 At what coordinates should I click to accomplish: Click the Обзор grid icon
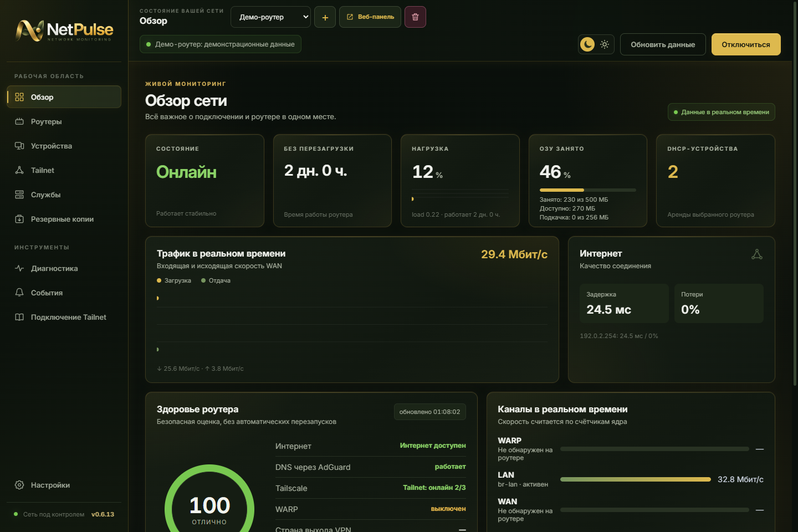[x=19, y=97]
